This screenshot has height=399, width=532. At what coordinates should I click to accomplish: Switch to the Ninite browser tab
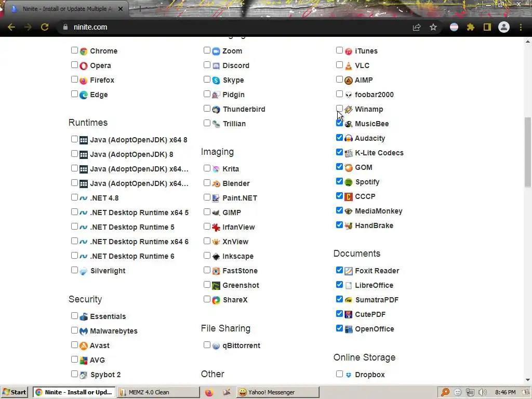(x=66, y=9)
